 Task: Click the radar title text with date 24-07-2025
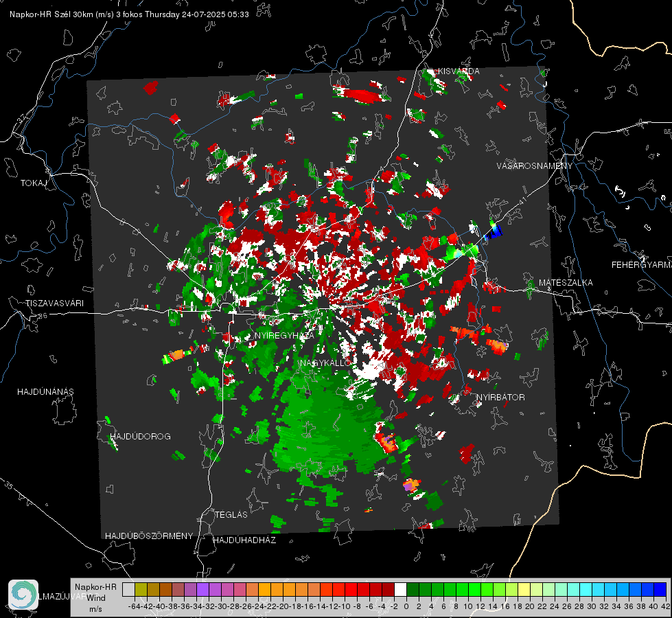tap(129, 14)
